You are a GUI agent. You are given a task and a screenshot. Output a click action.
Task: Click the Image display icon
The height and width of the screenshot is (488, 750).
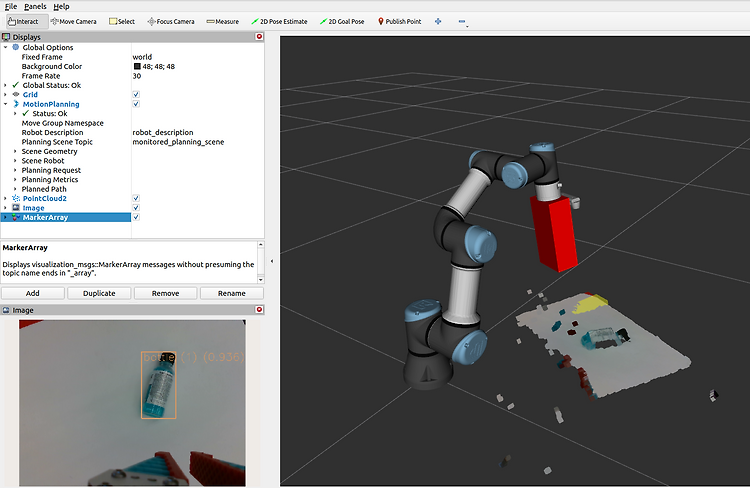[16, 208]
